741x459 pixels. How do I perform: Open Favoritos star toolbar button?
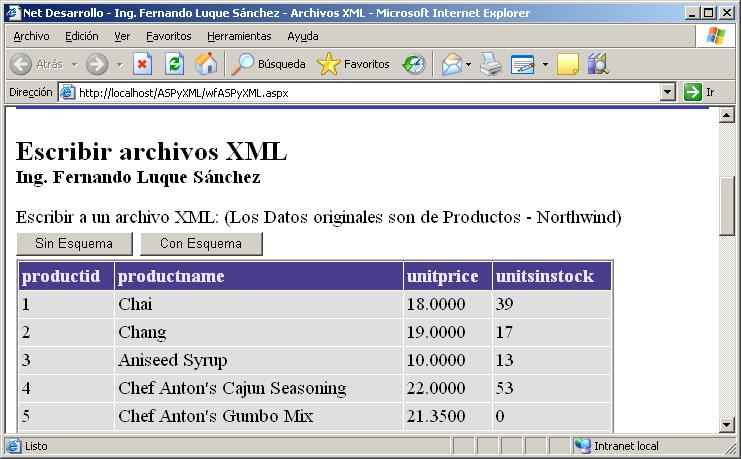(354, 64)
